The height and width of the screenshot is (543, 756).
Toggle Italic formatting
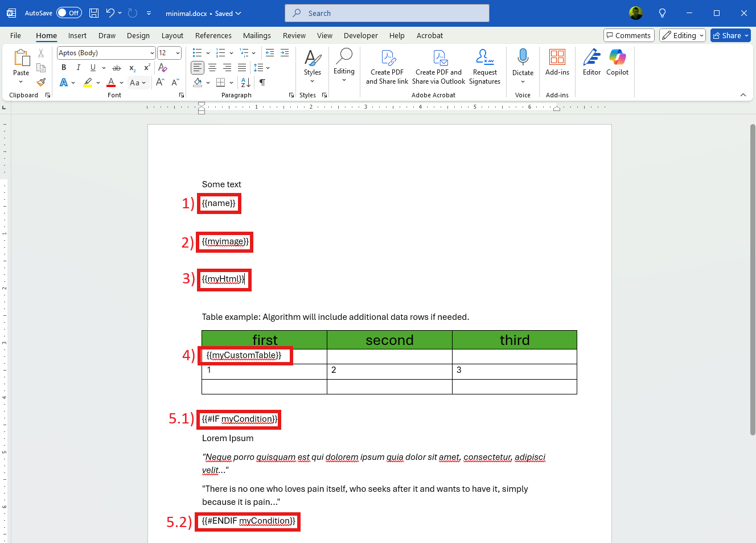click(78, 67)
